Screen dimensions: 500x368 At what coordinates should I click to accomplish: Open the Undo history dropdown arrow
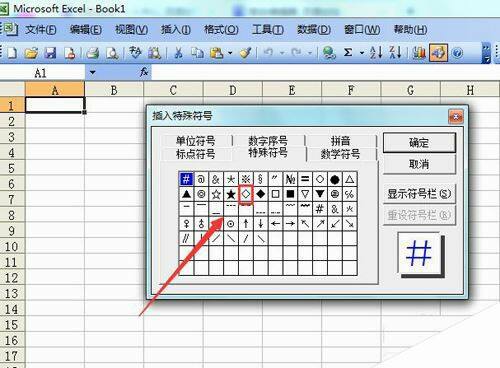[x=282, y=53]
